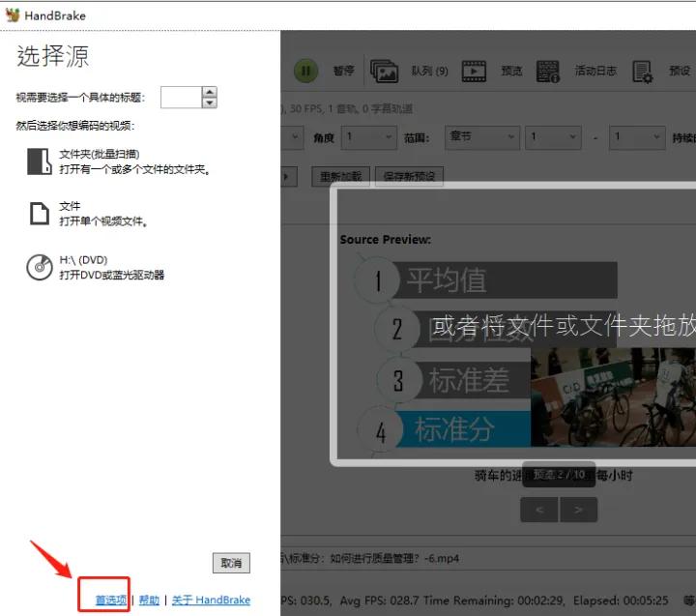Click the HandBrake logo icon in title bar
This screenshot has width=696, height=616.
pyautogui.click(x=13, y=15)
